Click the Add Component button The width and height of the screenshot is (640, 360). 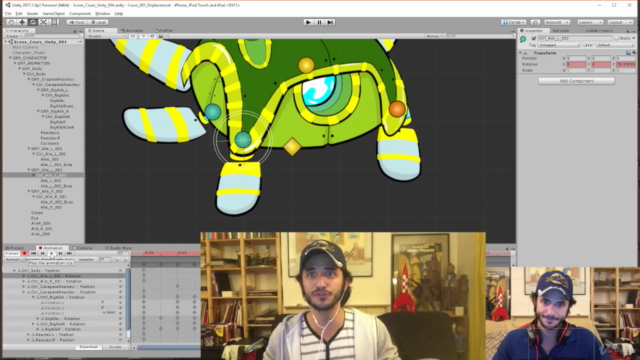point(576,81)
